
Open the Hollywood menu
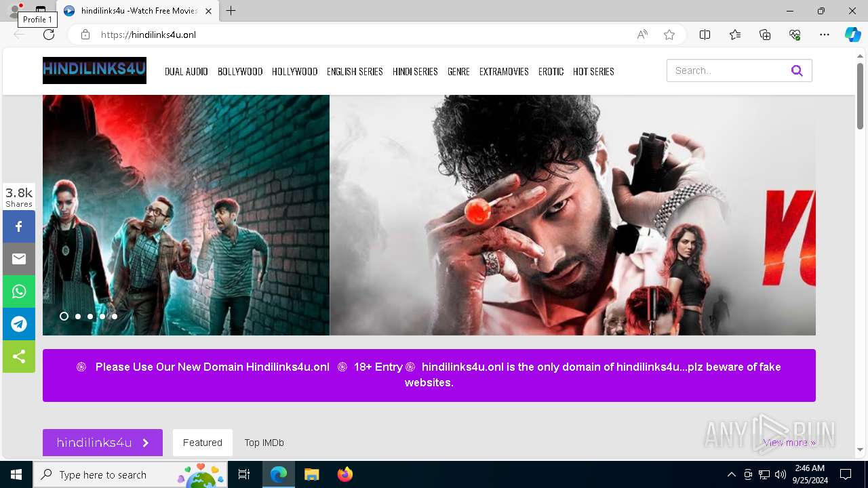point(295,71)
